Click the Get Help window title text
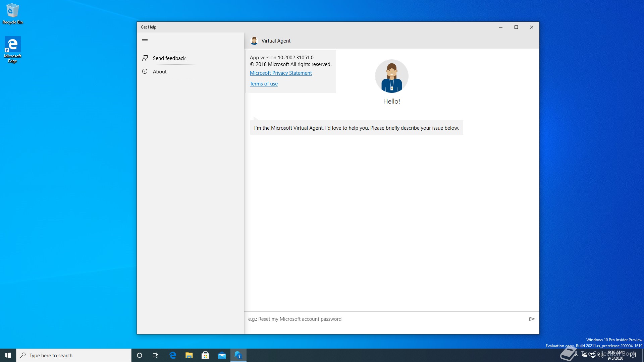This screenshot has height=362, width=644. coord(149,27)
